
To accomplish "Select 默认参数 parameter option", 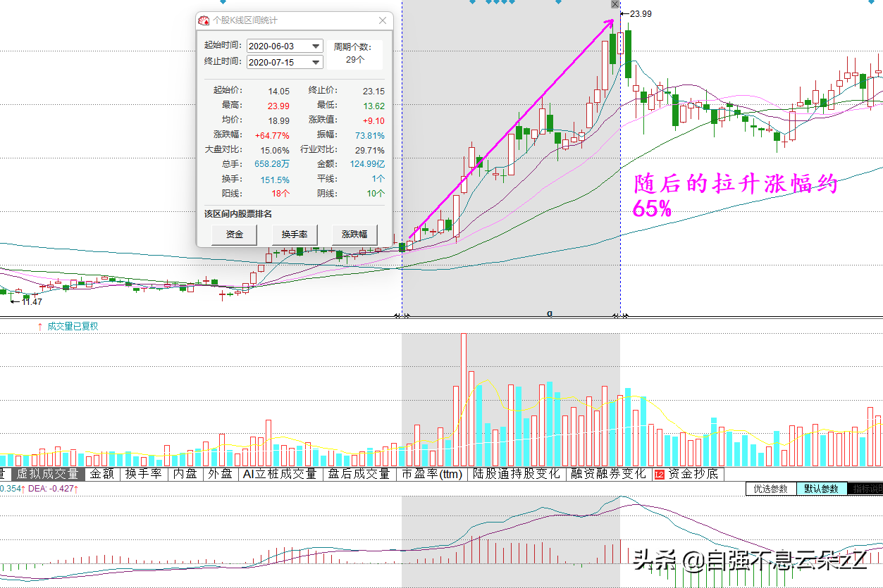I will 821,489.
